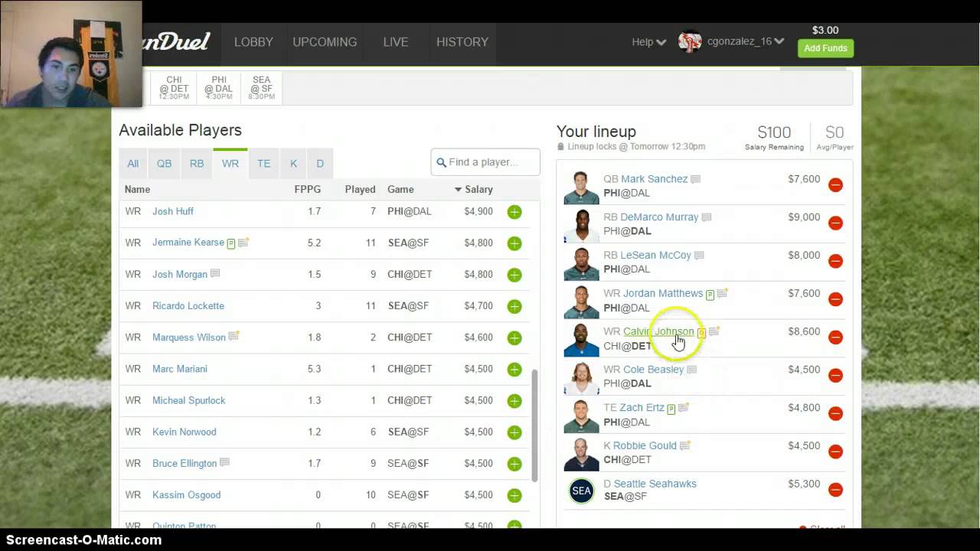
Task: Sort the list by Name column
Action: pos(138,189)
